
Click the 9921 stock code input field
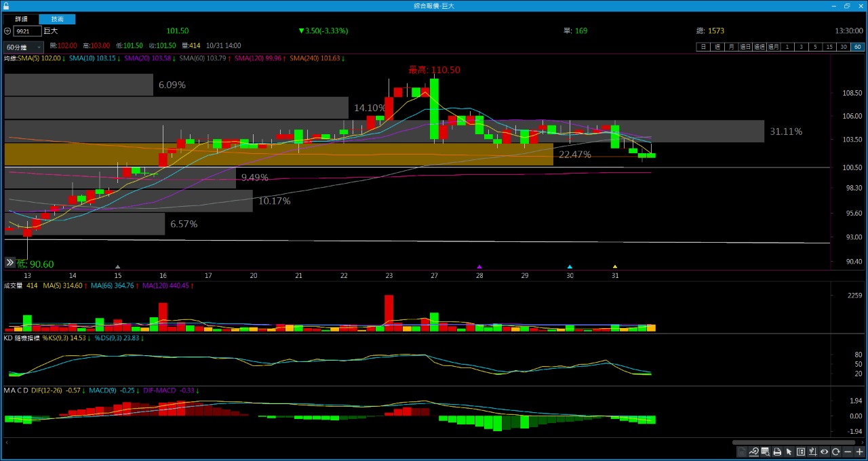[x=27, y=31]
